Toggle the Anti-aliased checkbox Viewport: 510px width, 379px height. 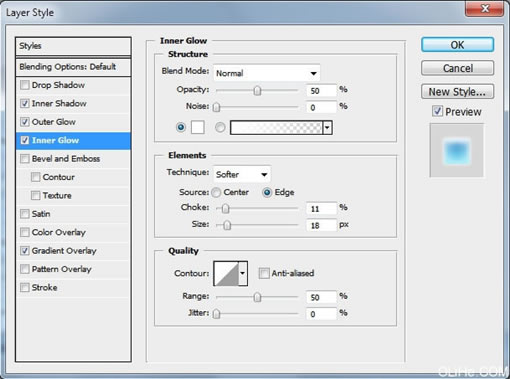(x=264, y=273)
